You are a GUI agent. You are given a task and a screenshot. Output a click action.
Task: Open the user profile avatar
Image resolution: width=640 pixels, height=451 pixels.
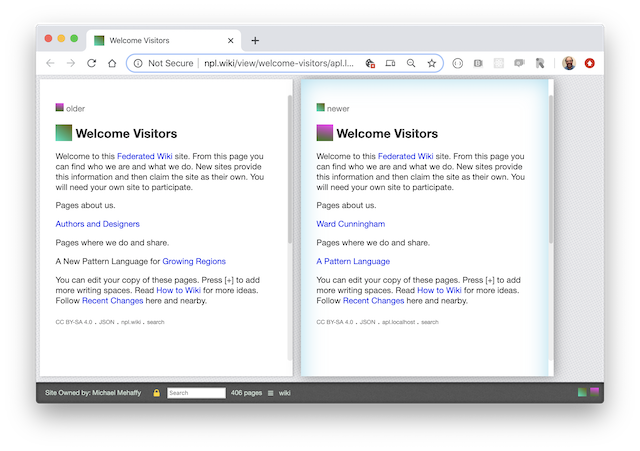coord(569,63)
